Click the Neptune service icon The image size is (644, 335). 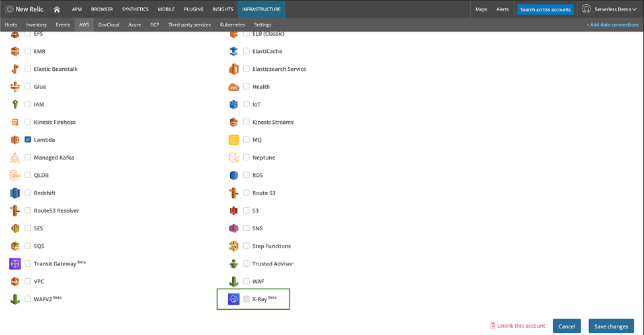[x=233, y=158]
